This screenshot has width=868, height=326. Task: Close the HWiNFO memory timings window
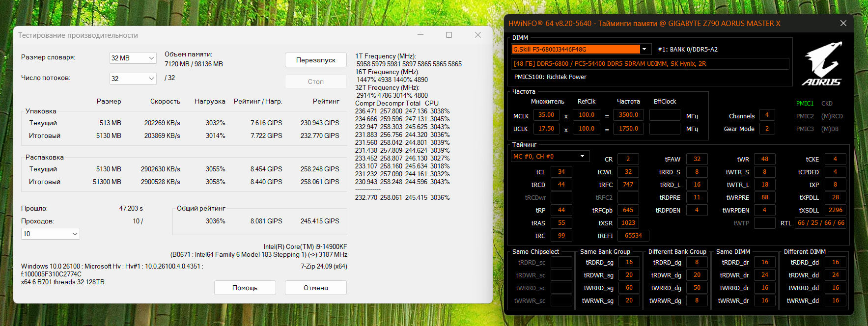click(843, 23)
